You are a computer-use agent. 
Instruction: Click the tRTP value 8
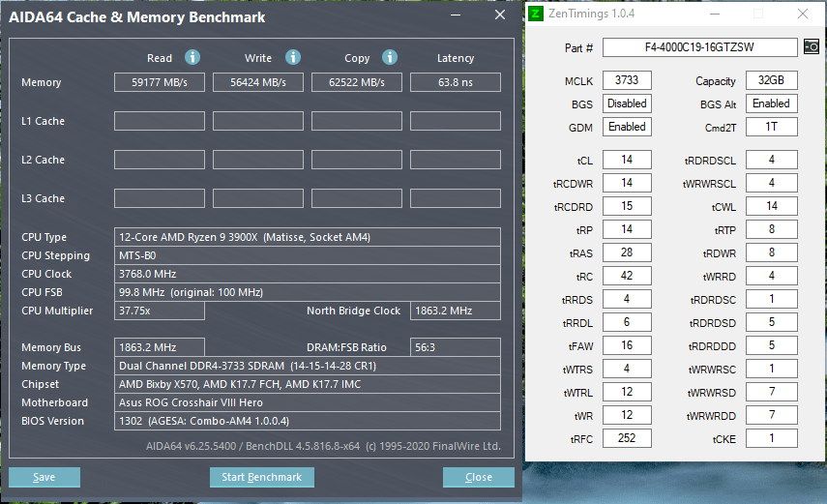pyautogui.click(x=772, y=229)
